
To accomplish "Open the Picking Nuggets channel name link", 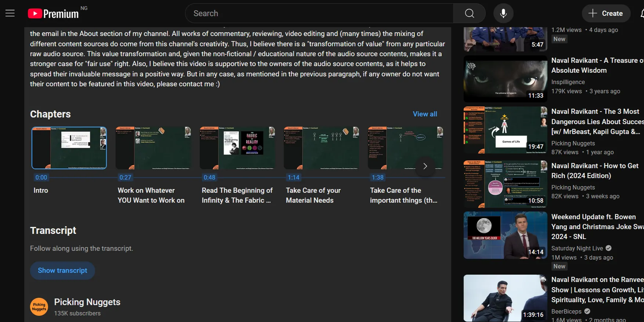I will [x=87, y=302].
